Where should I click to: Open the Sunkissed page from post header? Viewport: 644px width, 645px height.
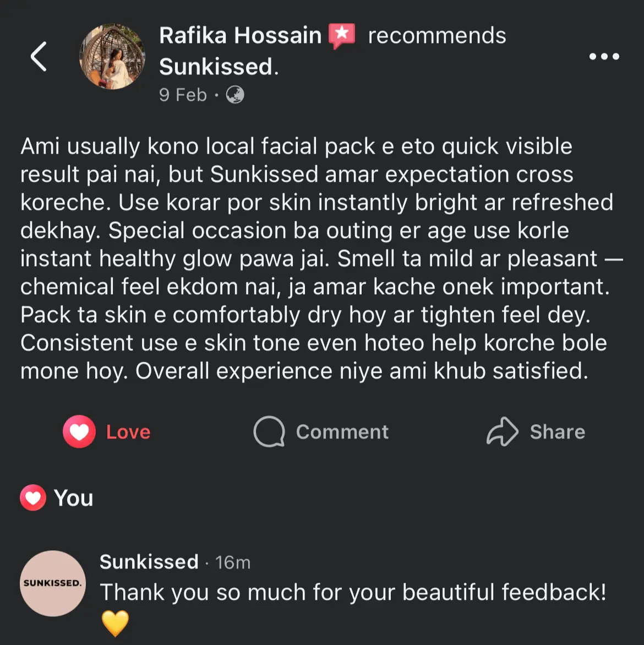pos(215,67)
